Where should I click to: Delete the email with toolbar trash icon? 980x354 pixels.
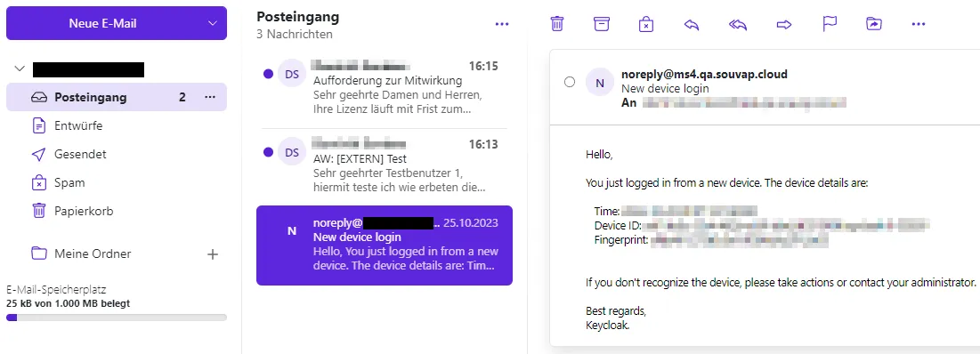coord(557,24)
